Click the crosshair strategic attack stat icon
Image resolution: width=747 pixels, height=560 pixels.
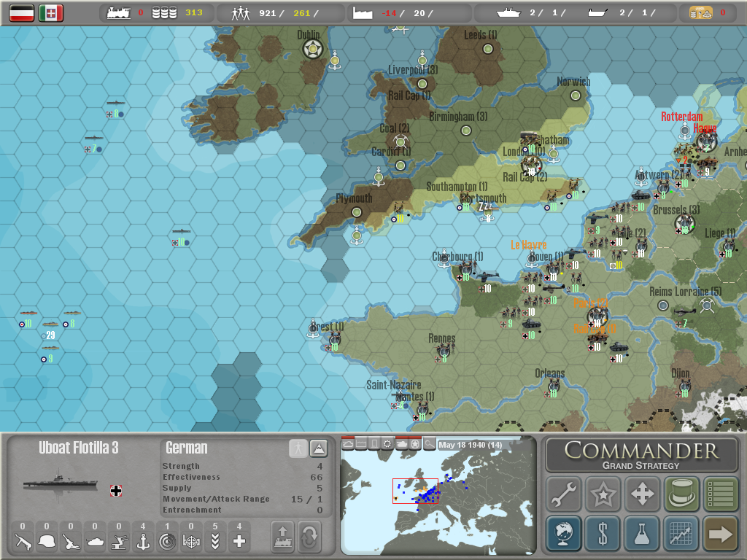pyautogui.click(x=191, y=542)
